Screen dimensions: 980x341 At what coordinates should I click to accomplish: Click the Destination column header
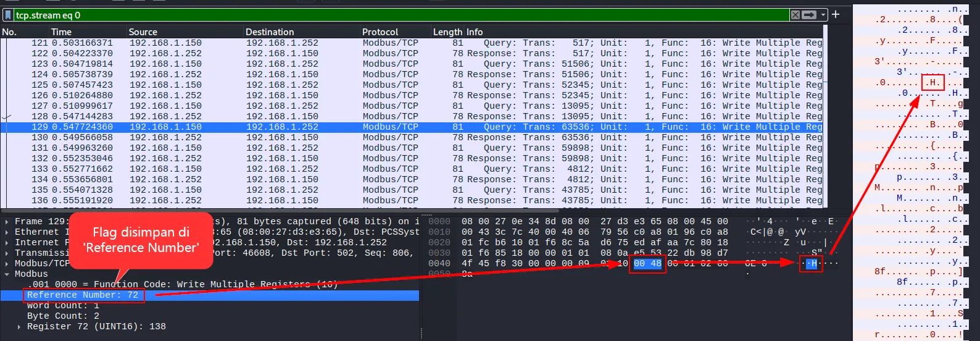click(x=270, y=32)
